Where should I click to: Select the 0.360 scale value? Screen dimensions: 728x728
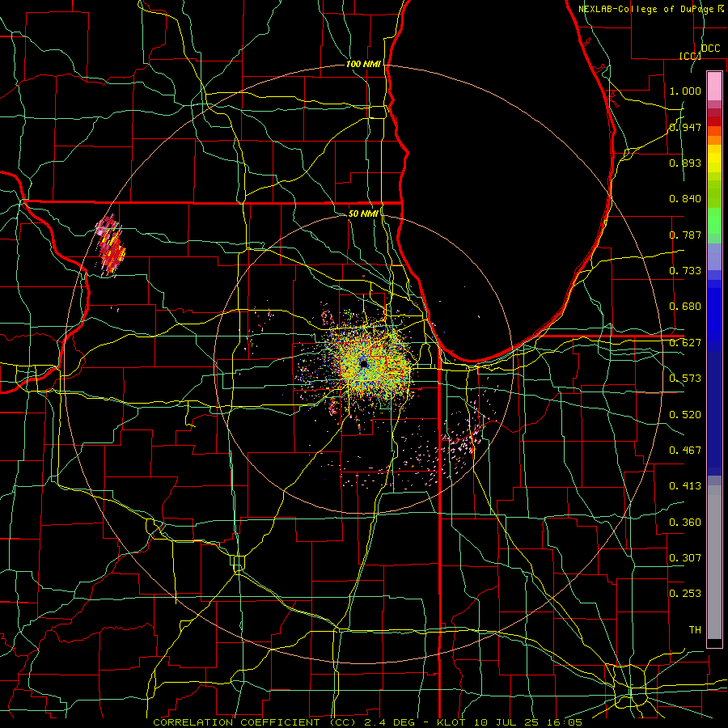pos(685,523)
